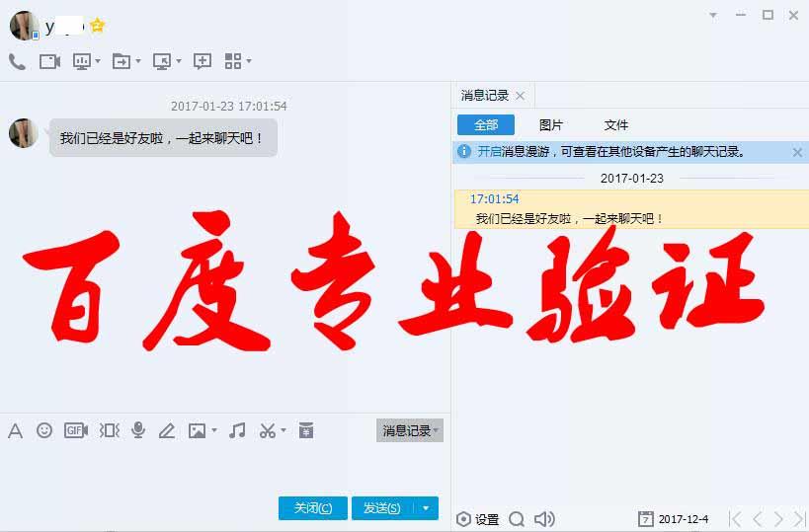Toggle the speaker icon in message records

click(543, 519)
